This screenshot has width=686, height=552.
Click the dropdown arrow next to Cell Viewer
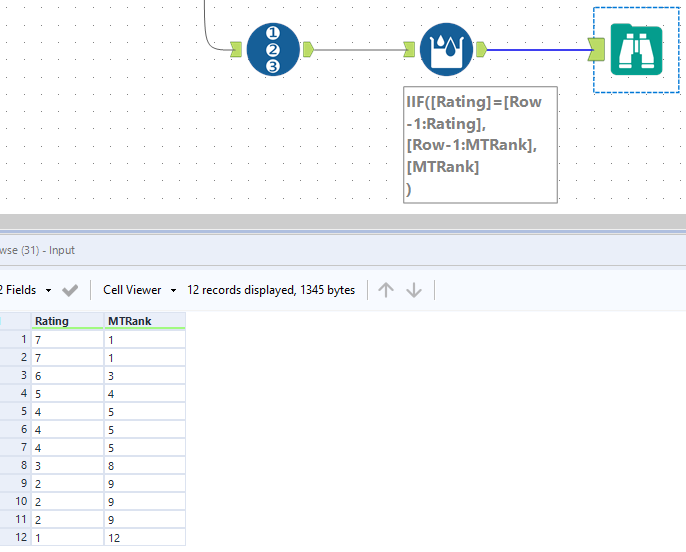[173, 290]
